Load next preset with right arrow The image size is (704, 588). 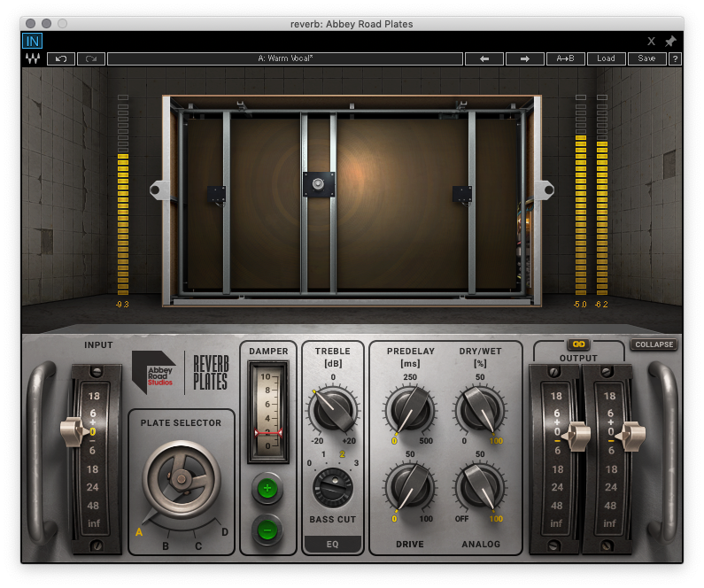pos(524,58)
